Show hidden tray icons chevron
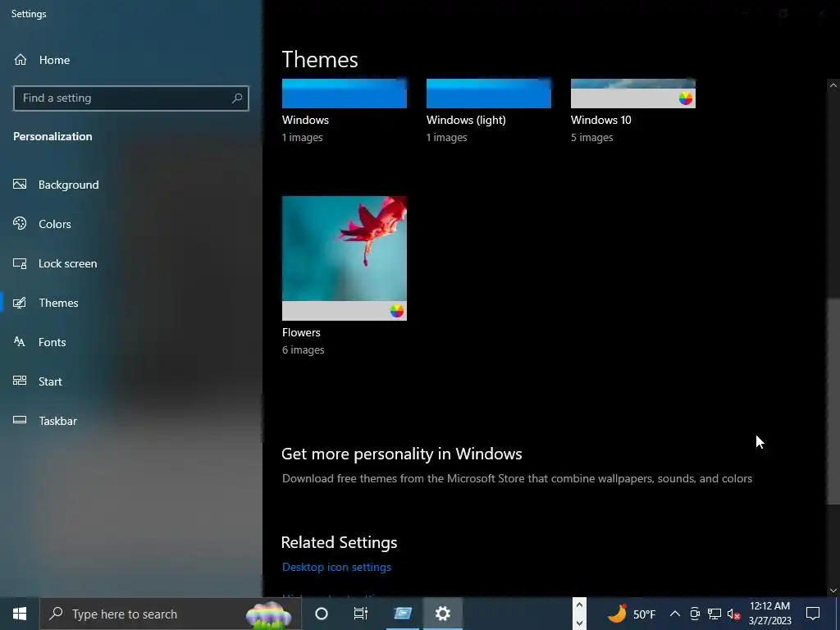 point(674,614)
